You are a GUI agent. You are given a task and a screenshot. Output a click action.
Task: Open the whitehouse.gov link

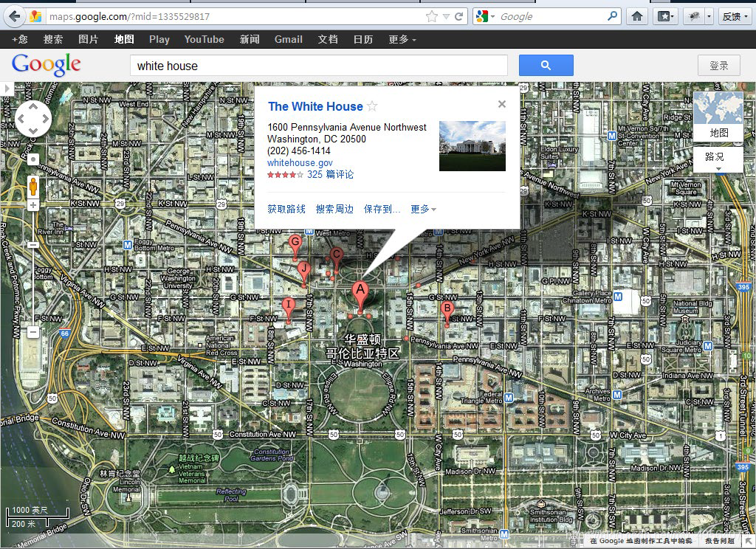[300, 163]
